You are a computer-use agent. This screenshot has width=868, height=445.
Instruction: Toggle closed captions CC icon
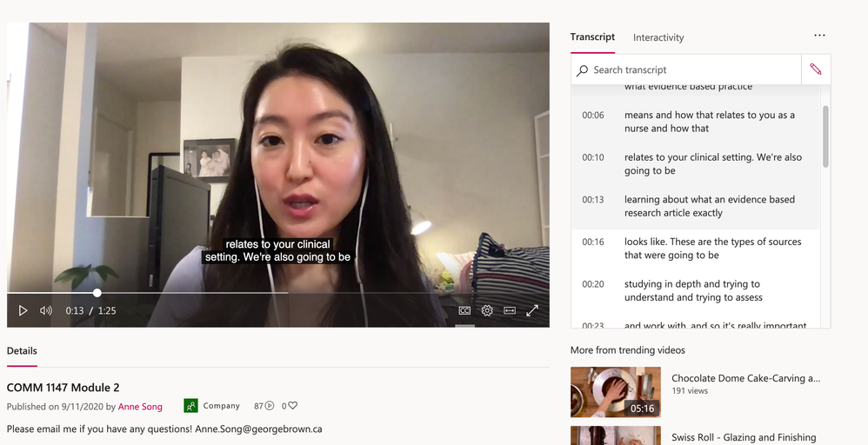coord(464,310)
